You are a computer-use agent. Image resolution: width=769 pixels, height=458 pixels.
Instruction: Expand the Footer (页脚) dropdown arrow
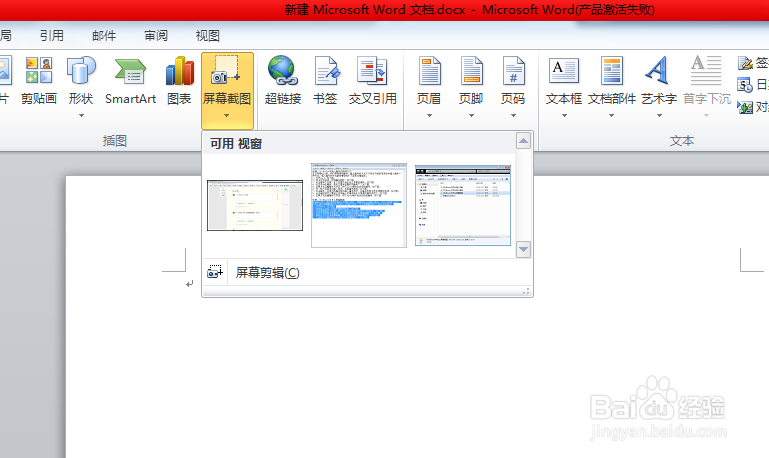471,116
